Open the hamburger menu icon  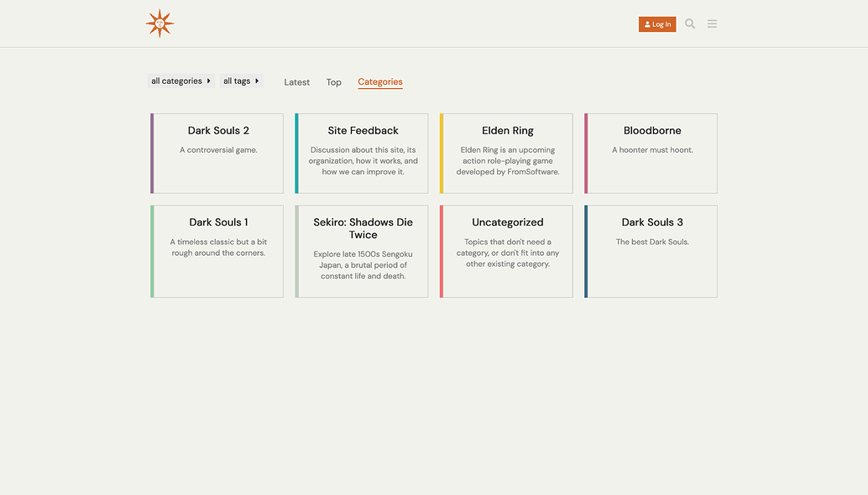click(x=712, y=24)
